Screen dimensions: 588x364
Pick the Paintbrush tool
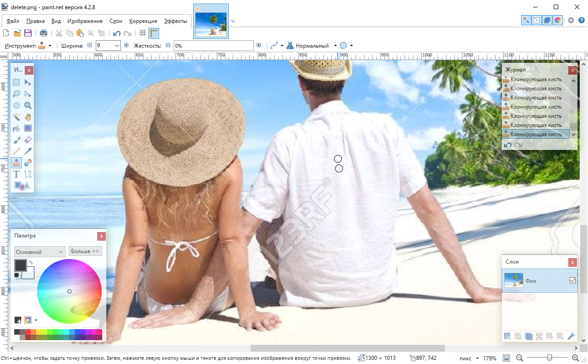pos(16,140)
